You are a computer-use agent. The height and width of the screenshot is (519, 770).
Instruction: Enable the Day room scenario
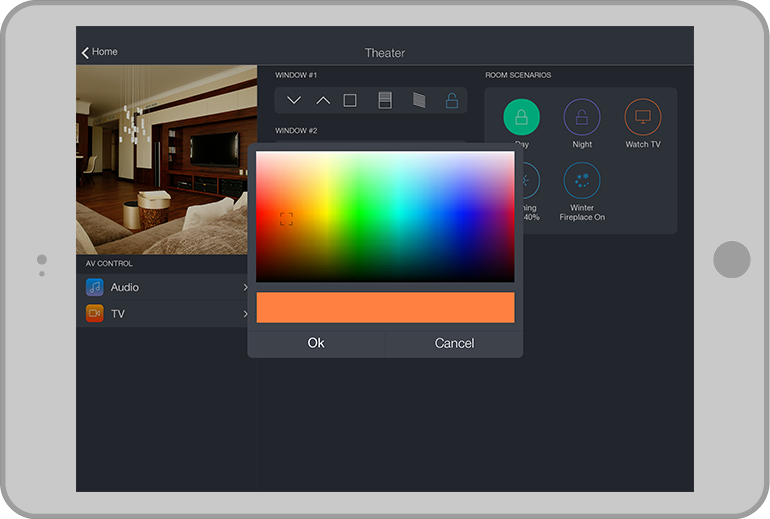pos(521,117)
